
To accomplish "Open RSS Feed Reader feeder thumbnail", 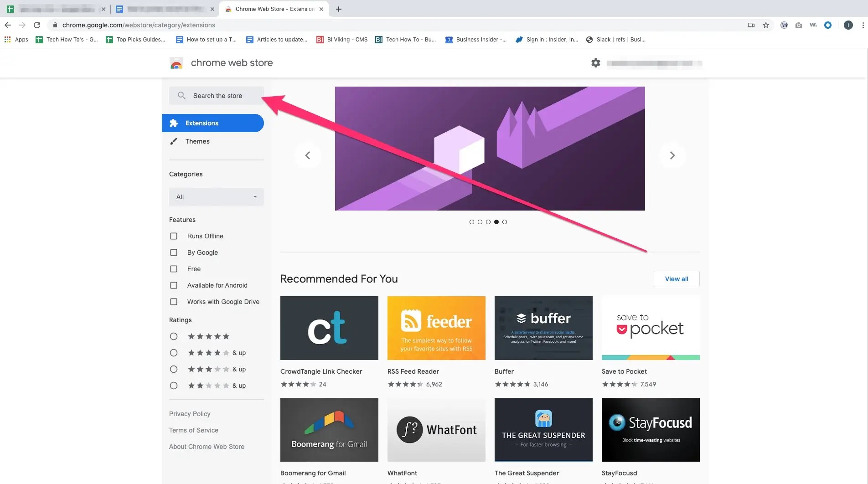I will tap(436, 328).
